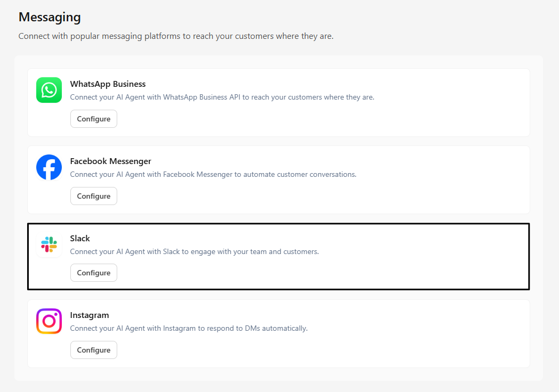Image resolution: width=559 pixels, height=392 pixels.
Task: Click the WhatsApp Business API description text
Action: click(x=222, y=97)
